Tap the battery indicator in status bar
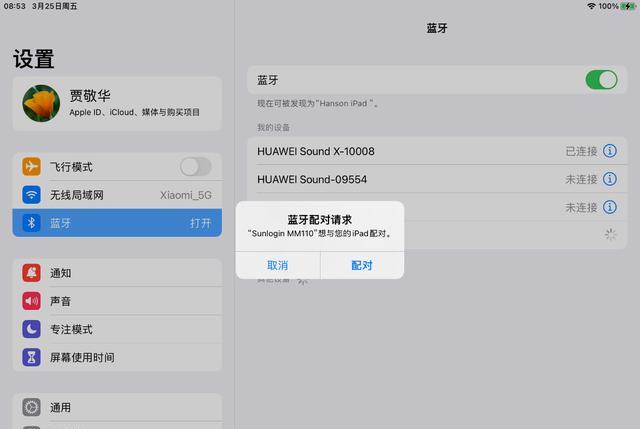This screenshot has height=429, width=640. click(628, 6)
